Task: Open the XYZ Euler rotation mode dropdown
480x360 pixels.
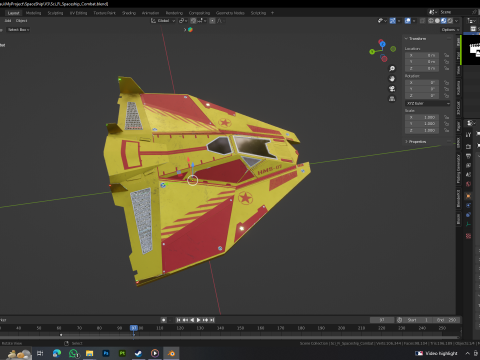Action: pos(428,103)
